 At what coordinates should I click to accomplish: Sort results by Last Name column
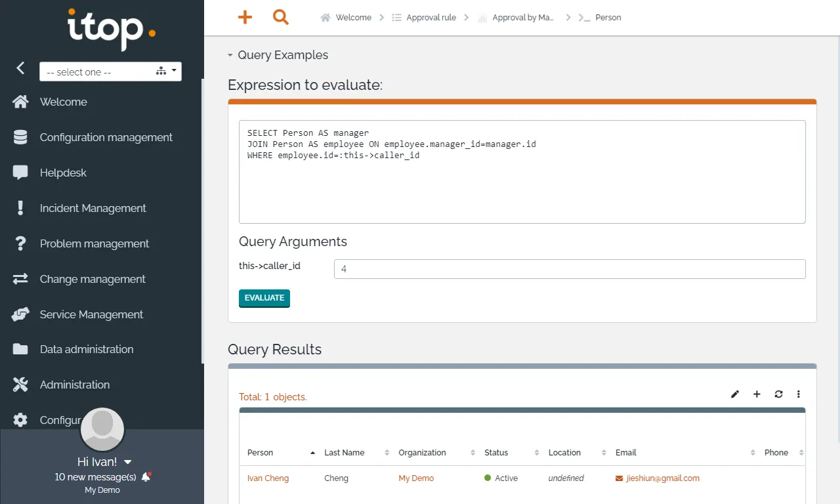click(355, 453)
